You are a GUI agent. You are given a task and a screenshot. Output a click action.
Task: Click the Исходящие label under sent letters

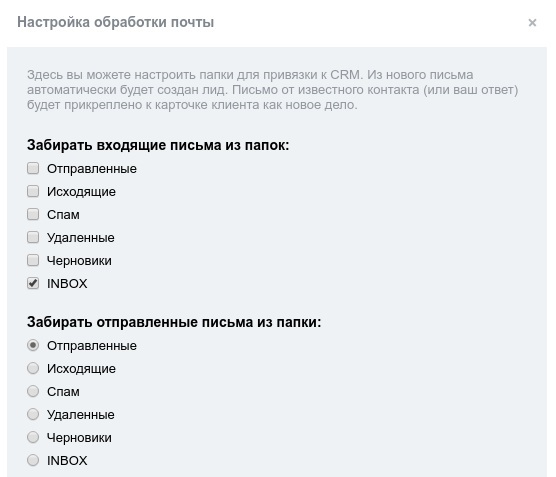tap(81, 369)
